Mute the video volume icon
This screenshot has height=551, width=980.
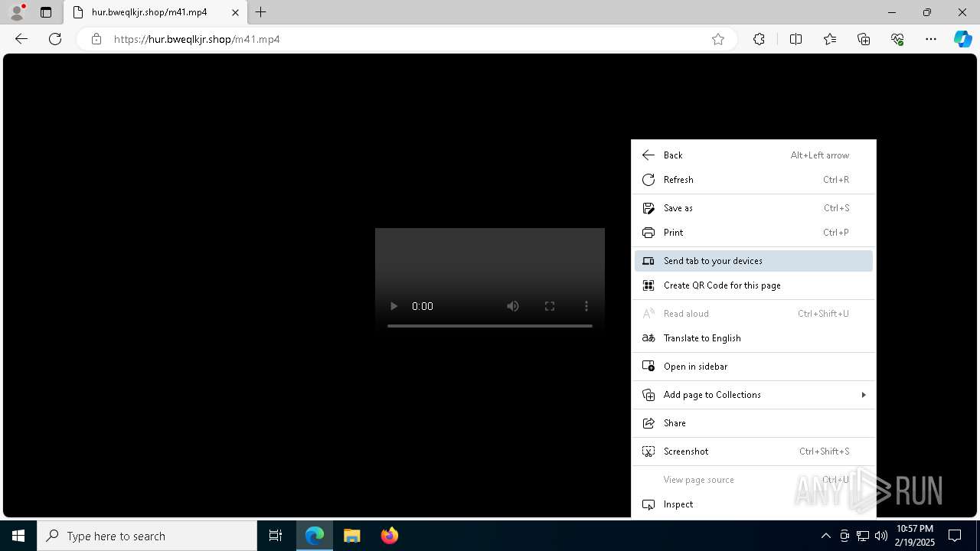pos(513,306)
